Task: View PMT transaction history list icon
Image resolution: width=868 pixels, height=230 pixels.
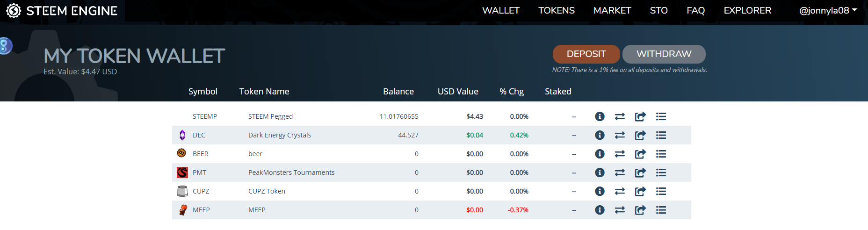Action: pos(661,172)
